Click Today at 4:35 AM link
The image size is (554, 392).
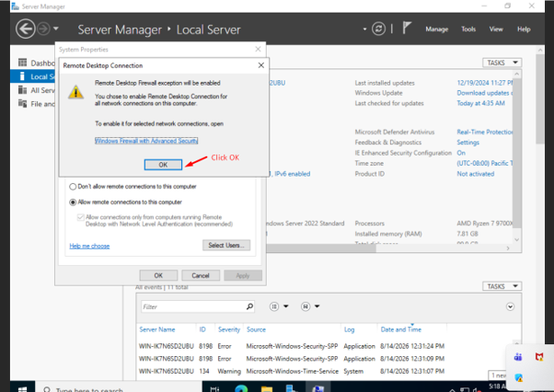pos(481,103)
